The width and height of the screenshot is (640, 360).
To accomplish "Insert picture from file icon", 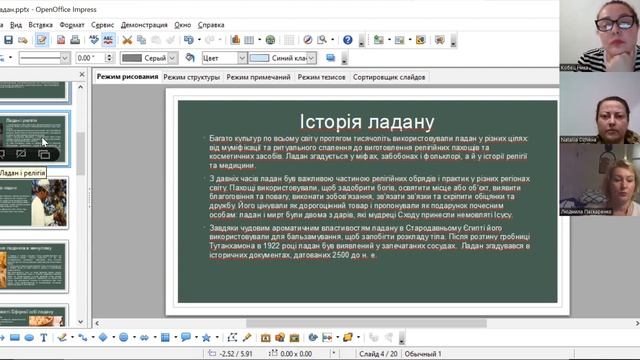I will (280, 338).
